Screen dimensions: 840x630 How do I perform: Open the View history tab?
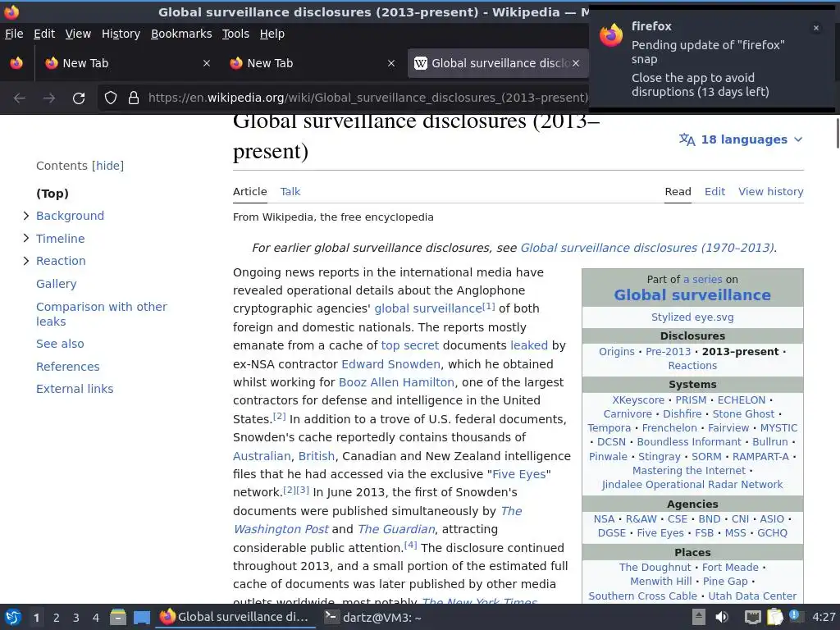point(771,191)
